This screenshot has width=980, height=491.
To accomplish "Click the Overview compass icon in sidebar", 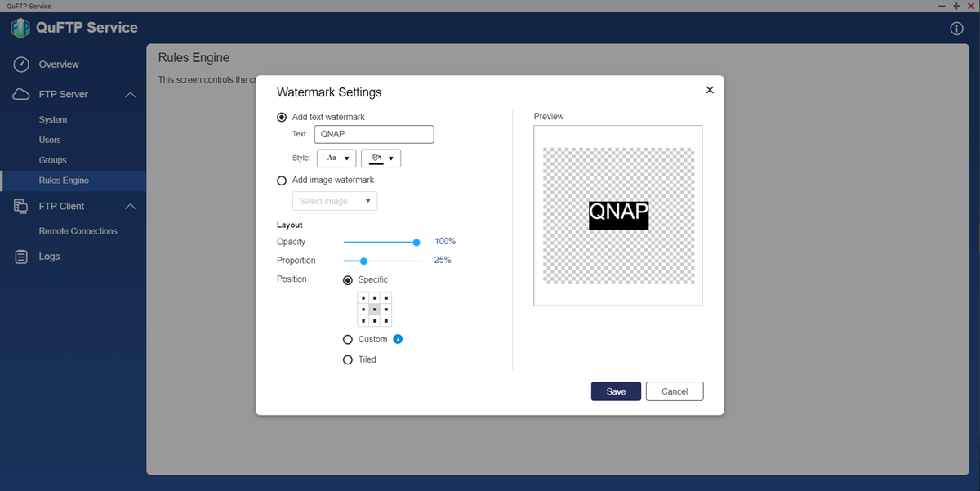I will 22,65.
